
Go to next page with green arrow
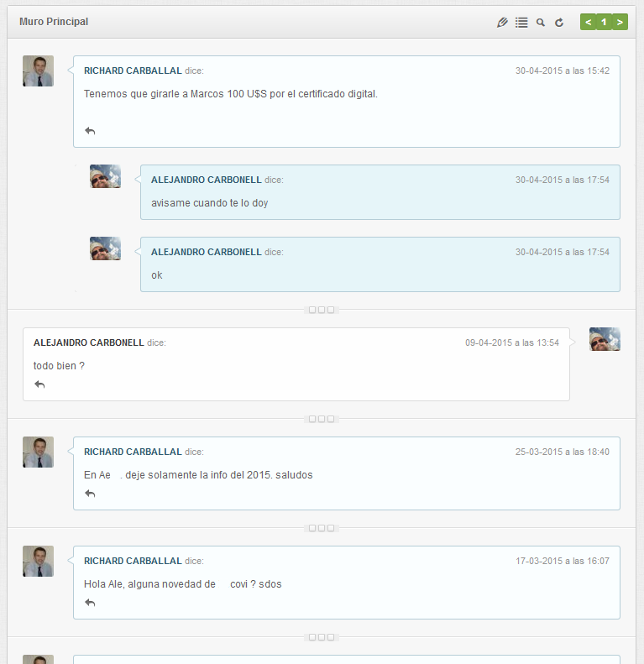click(620, 22)
